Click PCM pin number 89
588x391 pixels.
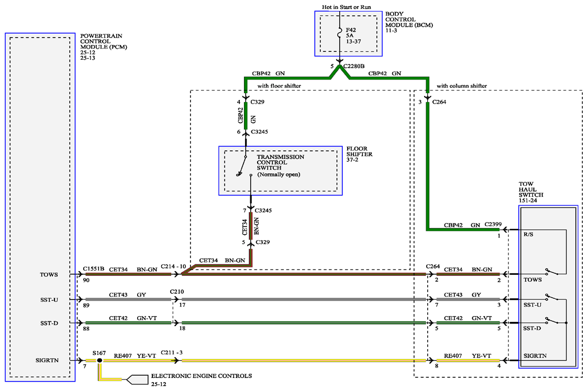86,306
